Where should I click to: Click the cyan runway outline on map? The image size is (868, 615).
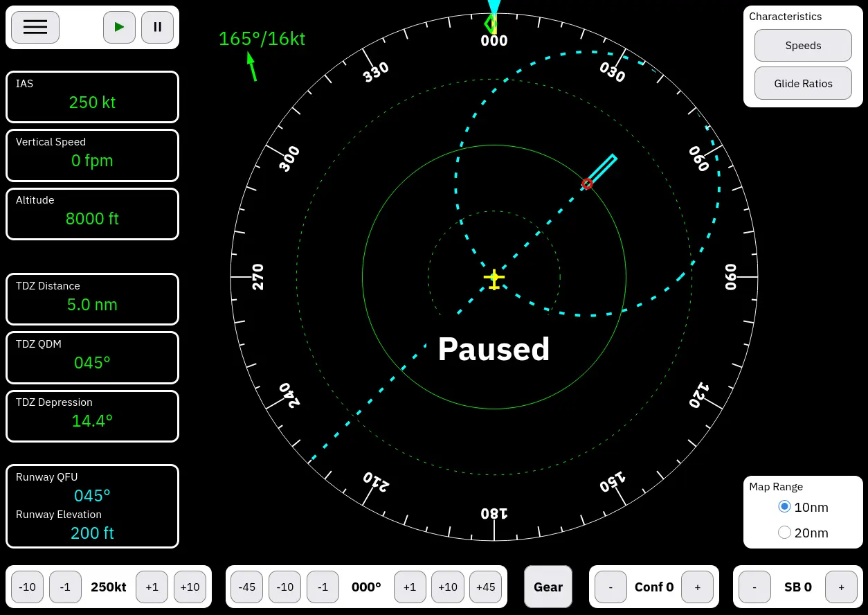point(602,170)
